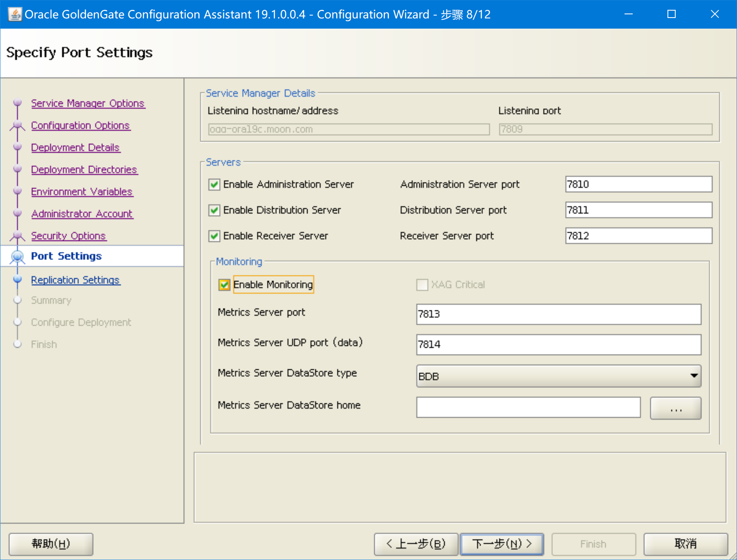Focus the Administration Server port field

pos(638,184)
